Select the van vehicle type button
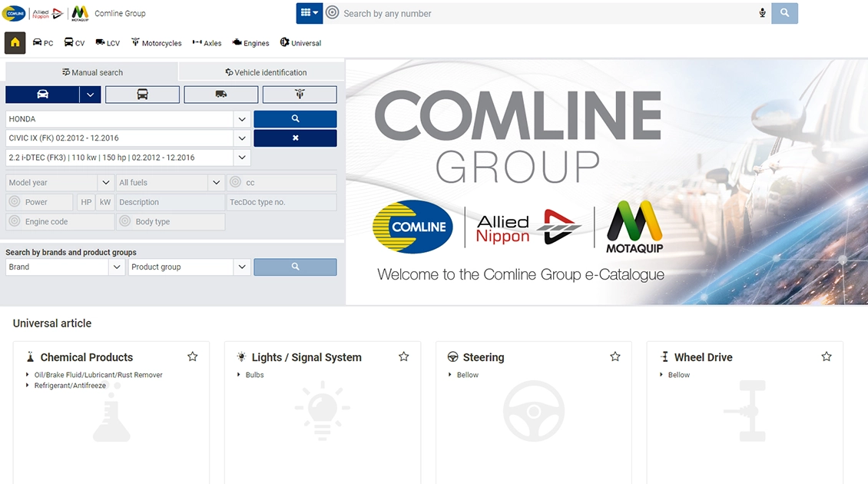The width and height of the screenshot is (868, 484). click(221, 94)
